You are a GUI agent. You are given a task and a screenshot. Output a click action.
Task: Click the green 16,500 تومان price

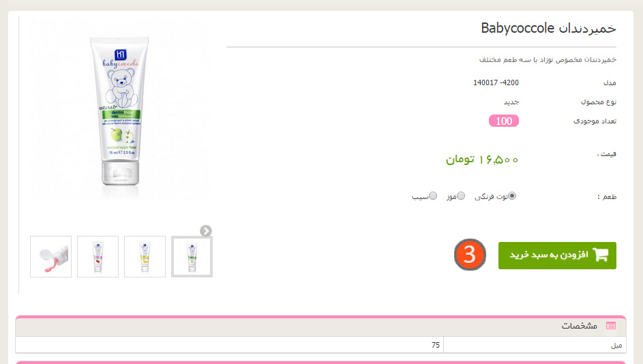point(482,159)
